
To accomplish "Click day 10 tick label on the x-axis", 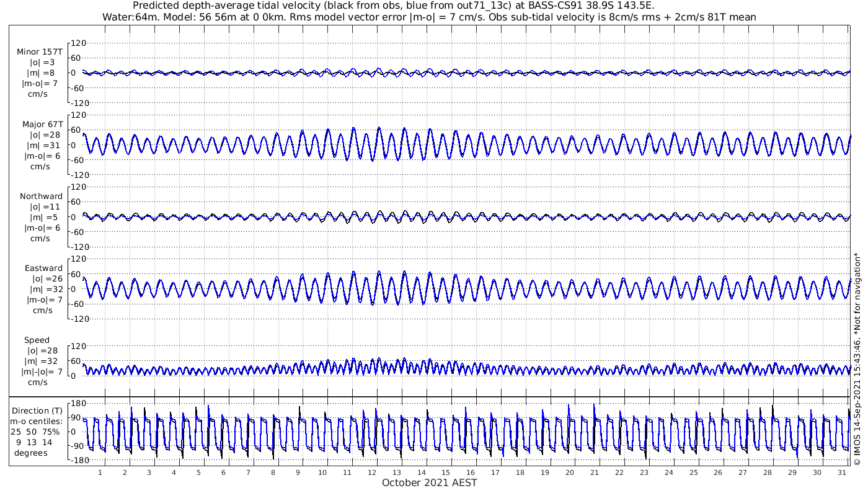I will point(322,472).
